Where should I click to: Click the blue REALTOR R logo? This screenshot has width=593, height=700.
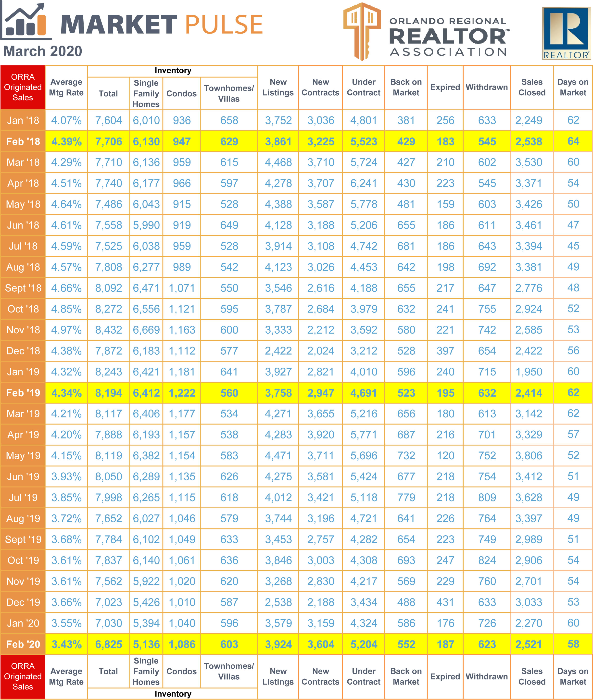(x=567, y=33)
